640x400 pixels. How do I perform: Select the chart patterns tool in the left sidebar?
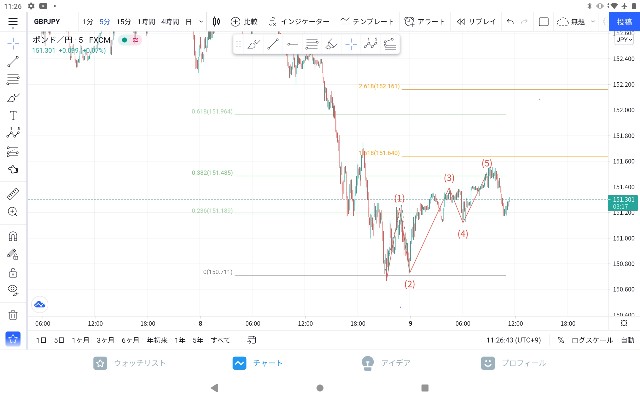coord(13,133)
